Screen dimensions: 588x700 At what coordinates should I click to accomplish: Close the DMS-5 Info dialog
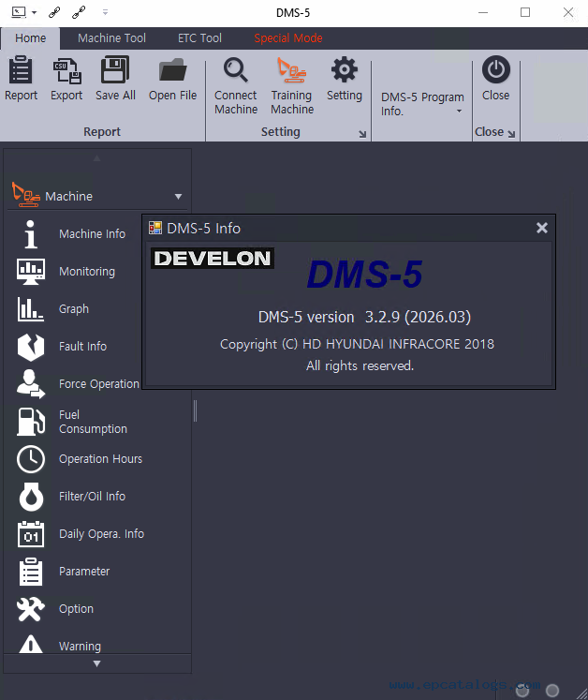(541, 228)
